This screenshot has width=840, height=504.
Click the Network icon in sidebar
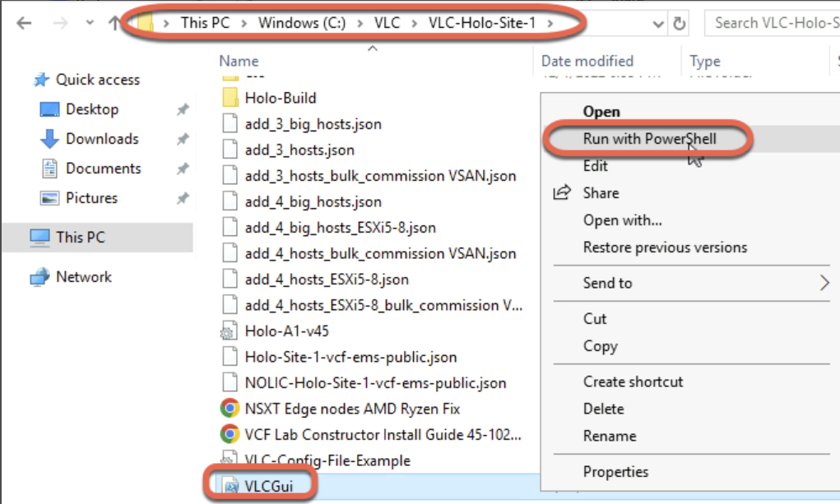point(39,277)
